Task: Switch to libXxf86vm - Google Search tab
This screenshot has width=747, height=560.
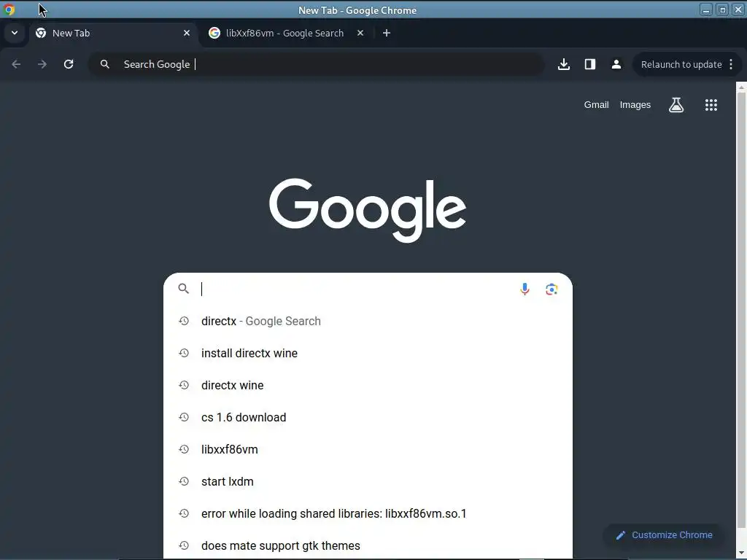Action: pos(285,33)
